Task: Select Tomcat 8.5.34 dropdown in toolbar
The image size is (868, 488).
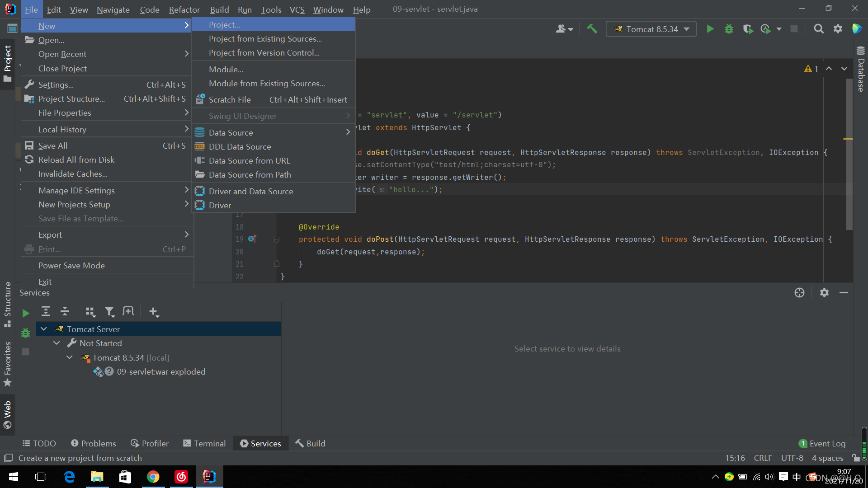Action: pos(650,28)
